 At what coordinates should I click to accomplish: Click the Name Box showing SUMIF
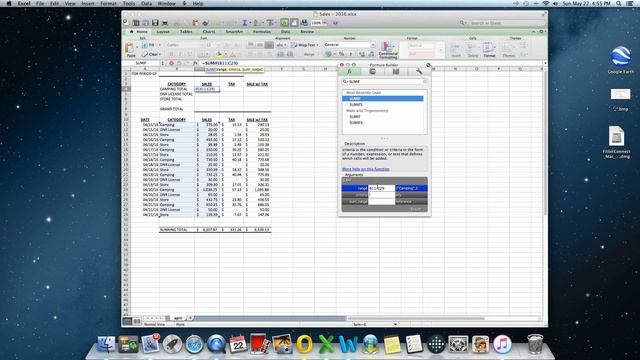point(141,63)
